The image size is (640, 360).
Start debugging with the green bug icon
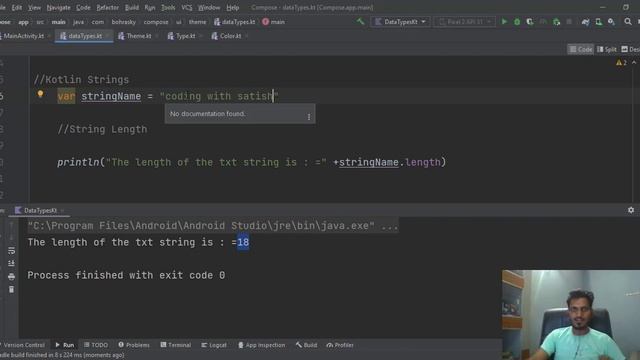(517, 22)
